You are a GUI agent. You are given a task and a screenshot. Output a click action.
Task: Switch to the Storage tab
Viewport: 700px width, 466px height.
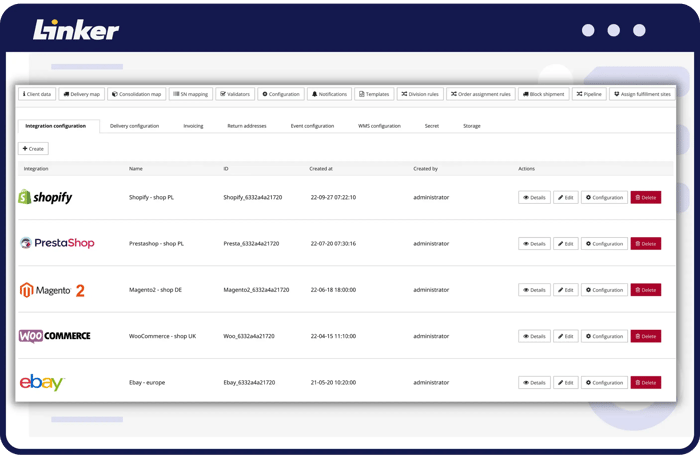pyautogui.click(x=472, y=126)
